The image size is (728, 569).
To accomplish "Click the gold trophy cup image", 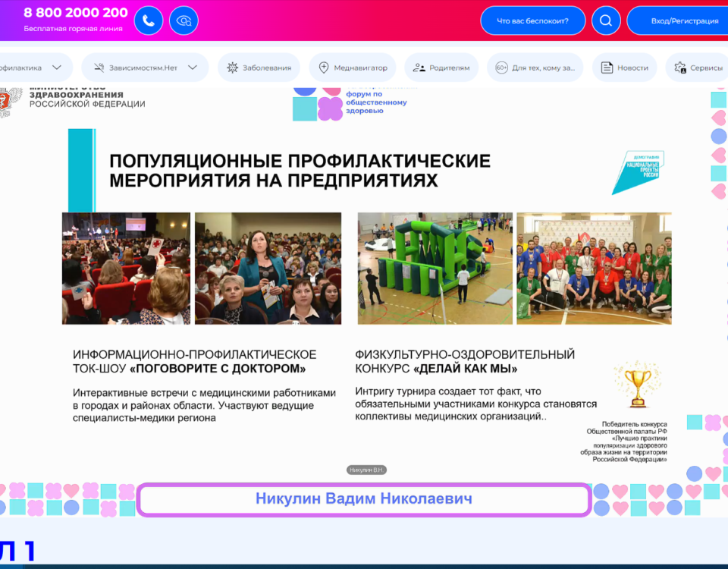I will 638,385.
